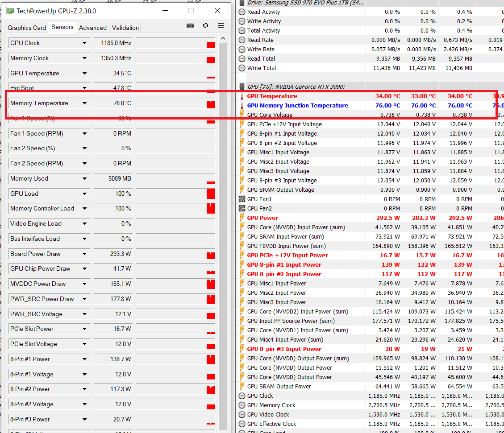Open the Video Engine Load dropdown

click(x=84, y=224)
